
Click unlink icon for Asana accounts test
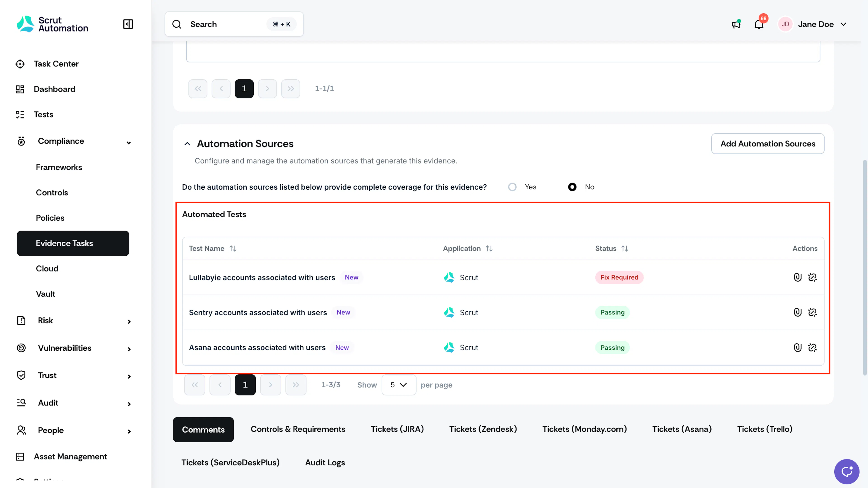point(812,347)
